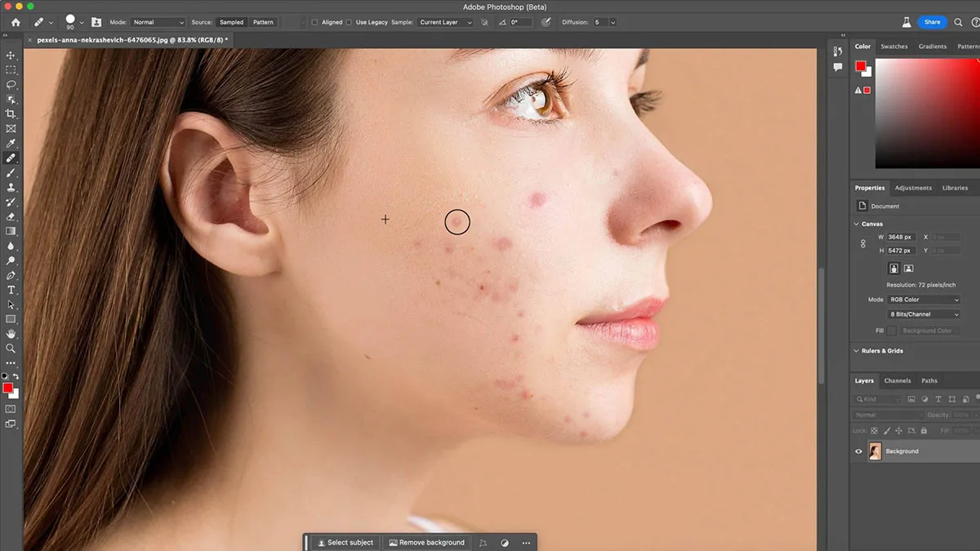
Task: Open the brush preset picker dropdown
Action: pyautogui.click(x=82, y=22)
